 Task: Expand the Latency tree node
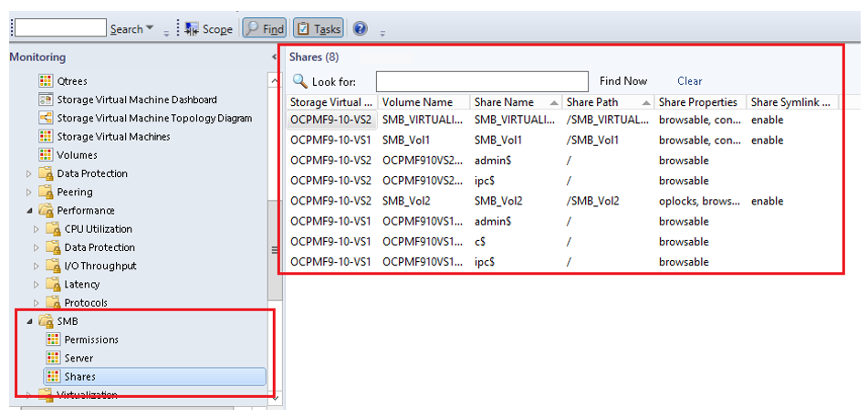37,285
